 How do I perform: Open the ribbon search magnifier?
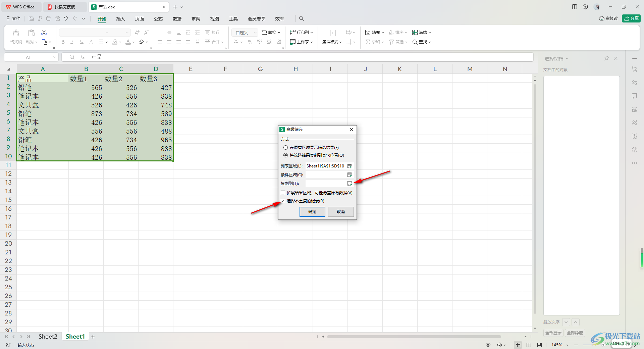[x=302, y=18]
